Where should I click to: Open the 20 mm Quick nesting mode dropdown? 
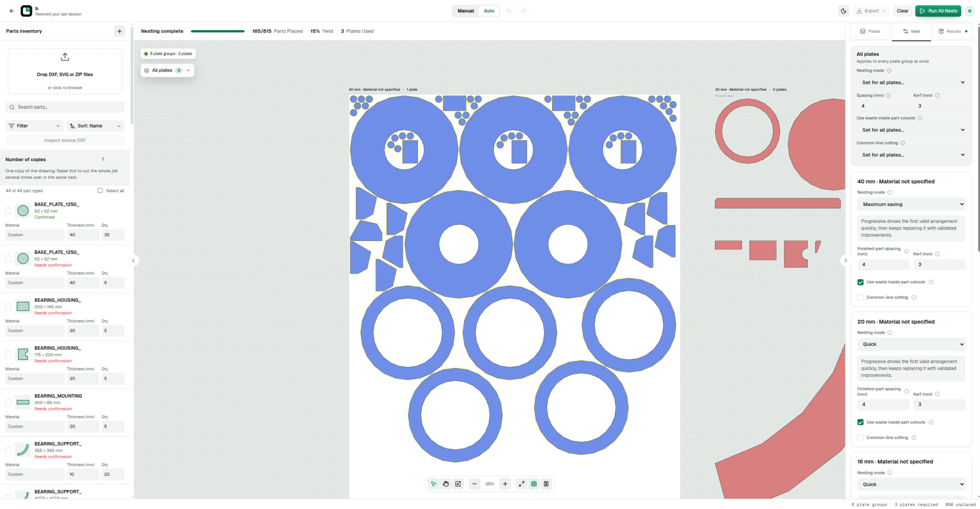(911, 344)
